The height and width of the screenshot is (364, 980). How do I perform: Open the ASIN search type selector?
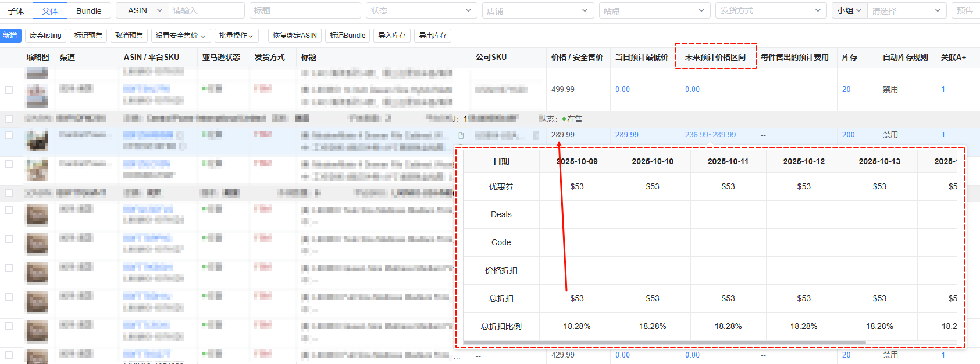pos(142,10)
